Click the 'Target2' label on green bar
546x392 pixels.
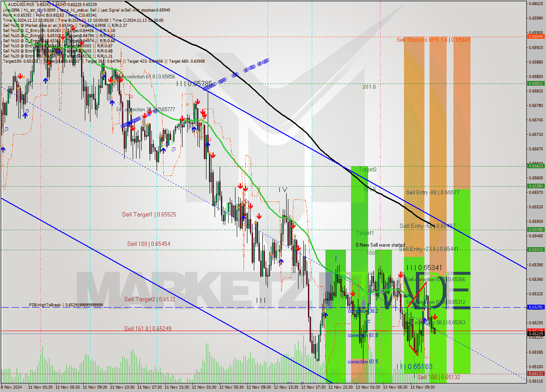click(367, 170)
